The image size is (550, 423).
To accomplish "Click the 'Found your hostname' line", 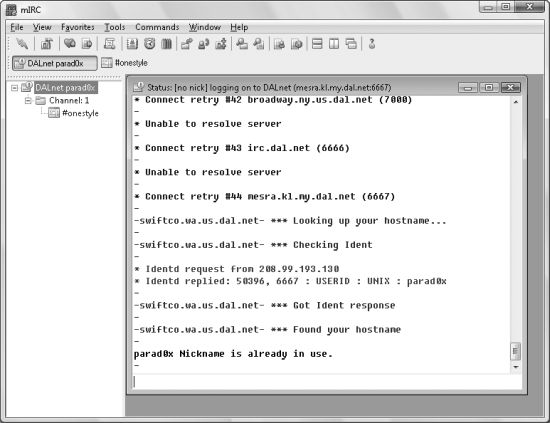I will point(268,330).
